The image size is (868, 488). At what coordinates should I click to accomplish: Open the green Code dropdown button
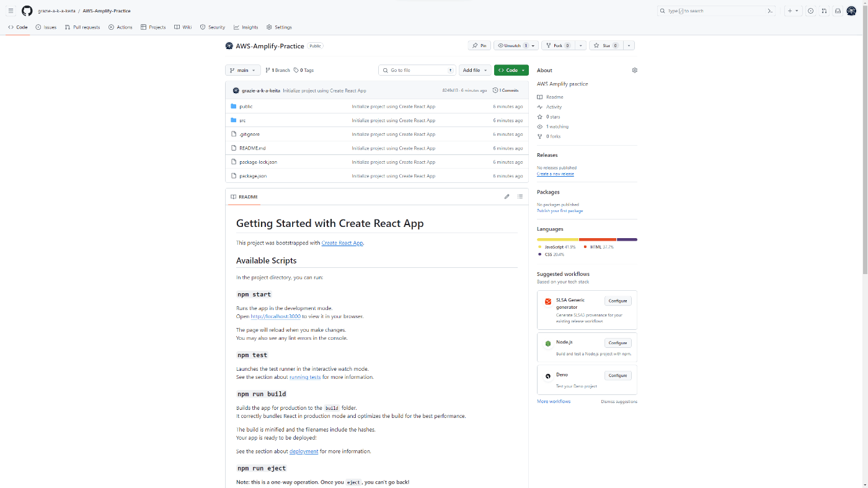click(511, 70)
